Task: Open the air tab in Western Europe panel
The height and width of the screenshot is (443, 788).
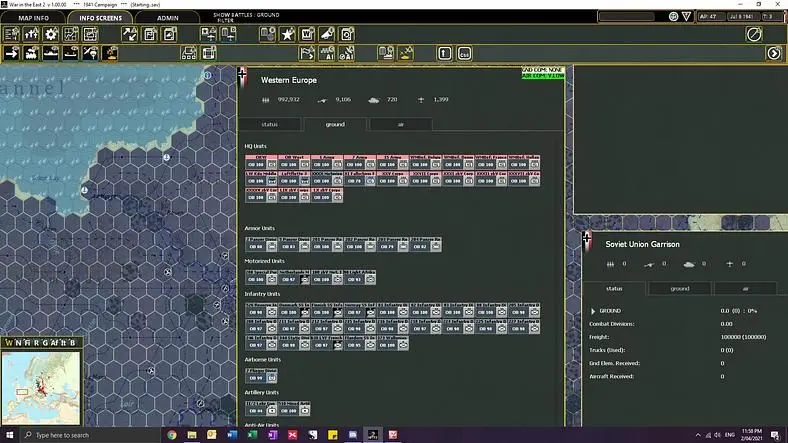Action: point(401,124)
